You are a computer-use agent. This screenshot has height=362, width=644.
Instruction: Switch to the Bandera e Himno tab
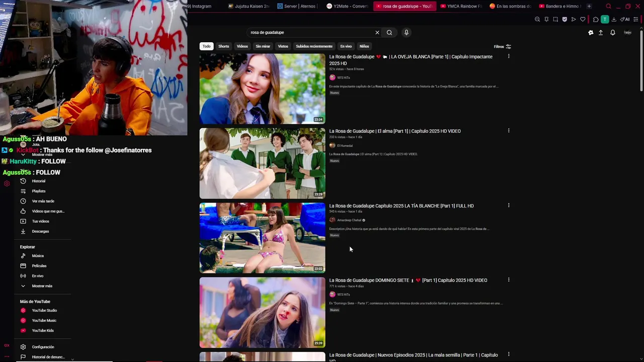pyautogui.click(x=559, y=7)
